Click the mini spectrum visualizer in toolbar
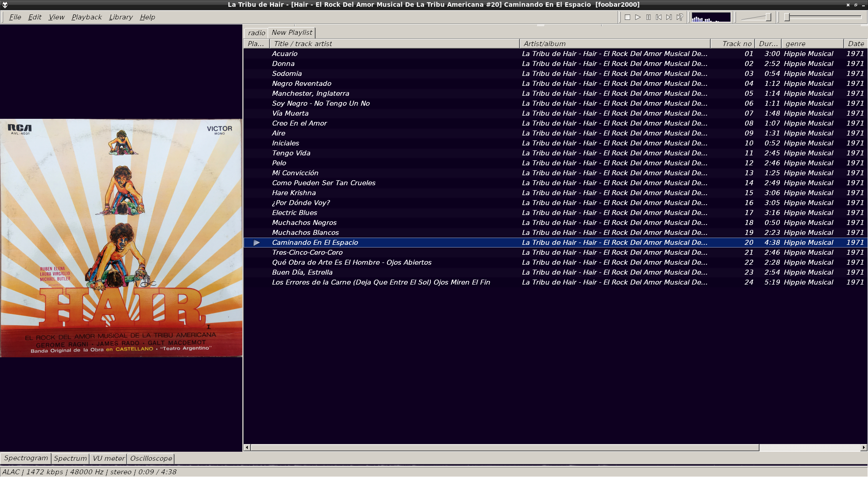 [x=711, y=17]
